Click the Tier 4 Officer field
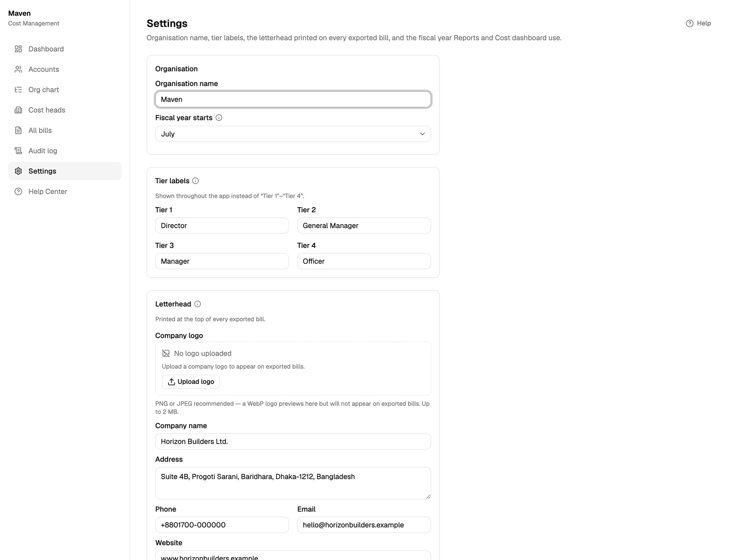The image size is (733, 560). pyautogui.click(x=364, y=261)
